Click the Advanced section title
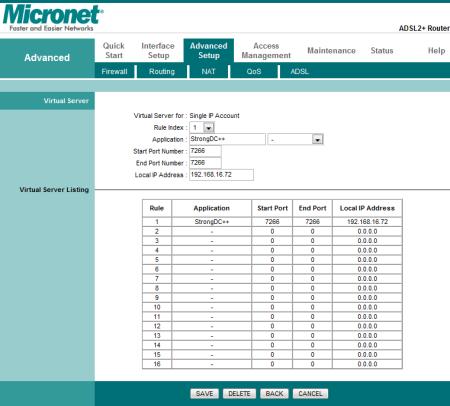Image resolution: width=450 pixels, height=406 pixels. point(47,58)
